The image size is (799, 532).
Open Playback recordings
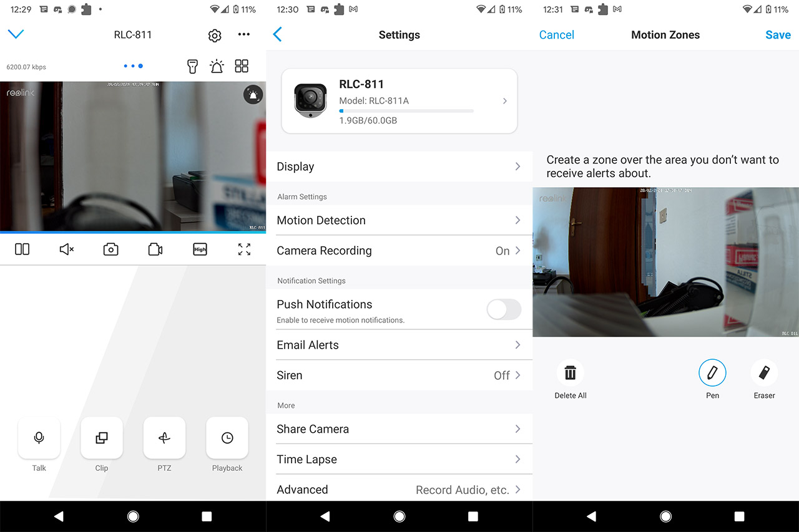tap(227, 438)
